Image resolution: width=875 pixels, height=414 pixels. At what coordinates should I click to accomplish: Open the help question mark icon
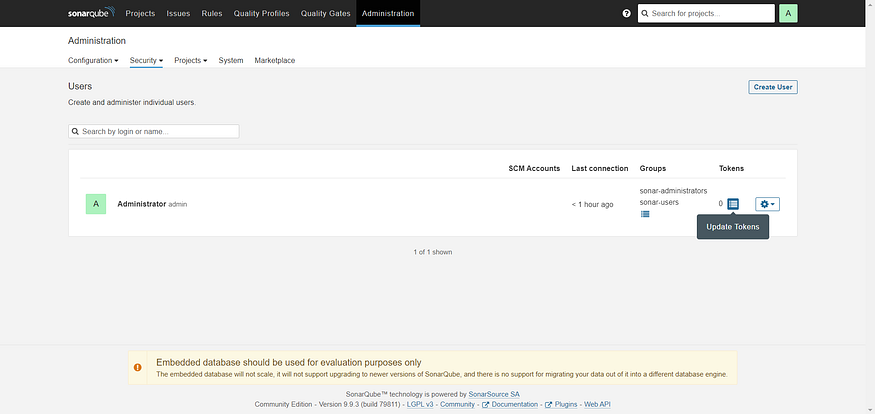click(x=626, y=13)
